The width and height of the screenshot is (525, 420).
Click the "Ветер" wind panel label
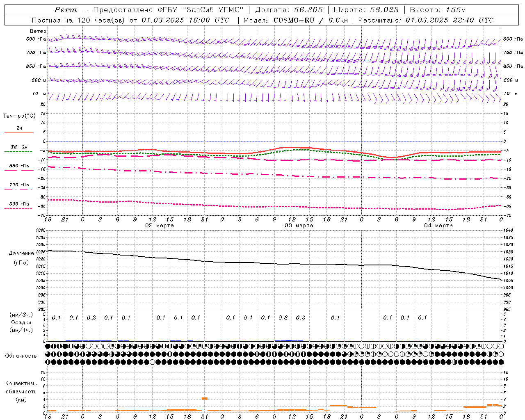(38, 31)
